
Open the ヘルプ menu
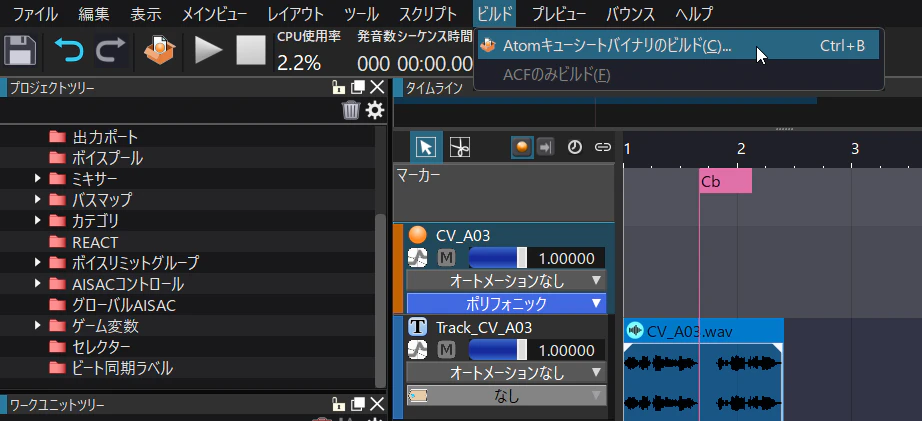pyautogui.click(x=694, y=13)
